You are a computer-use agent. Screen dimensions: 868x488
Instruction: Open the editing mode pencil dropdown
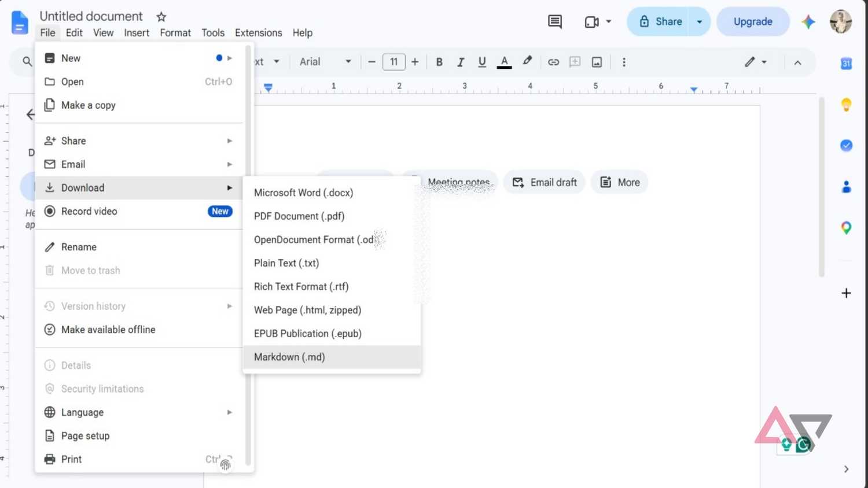tap(756, 62)
